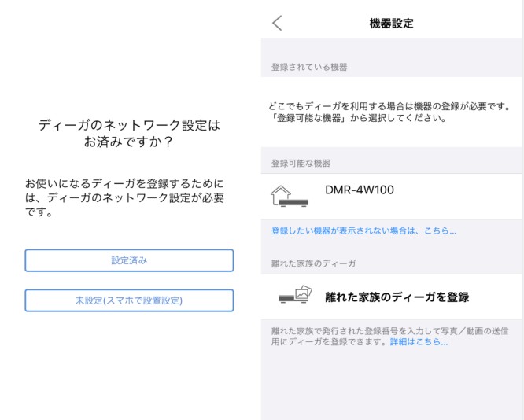Tap the 機器設定 page title
The image size is (524, 420).
[391, 24]
